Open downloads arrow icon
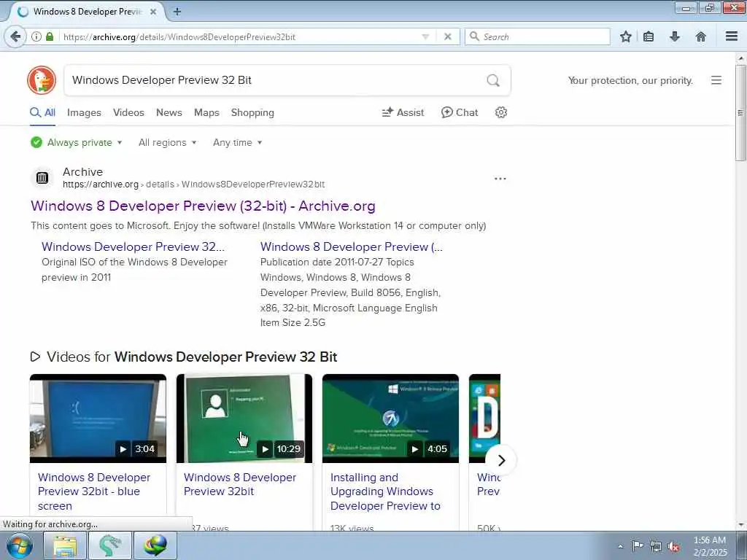747x560 pixels. [x=675, y=36]
